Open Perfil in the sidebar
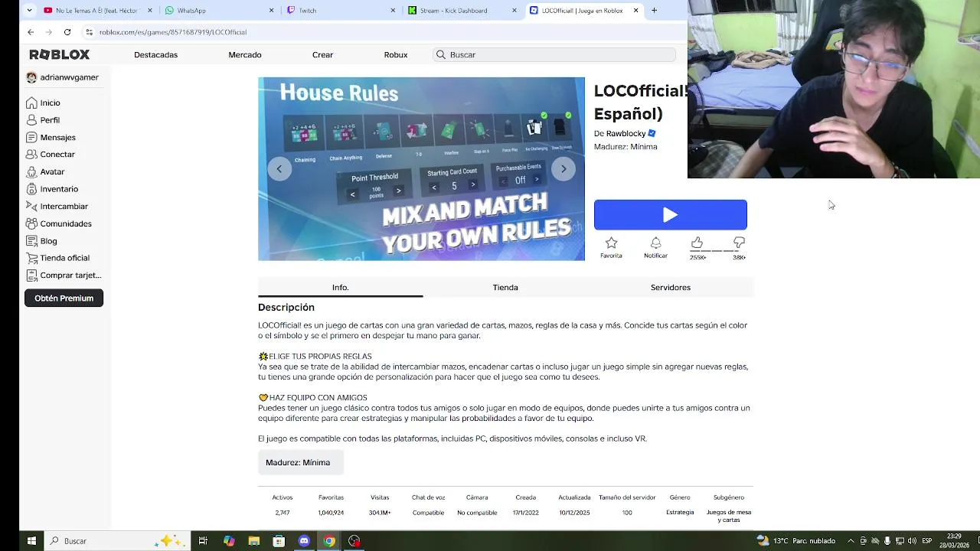The height and width of the screenshot is (551, 980). point(43,120)
